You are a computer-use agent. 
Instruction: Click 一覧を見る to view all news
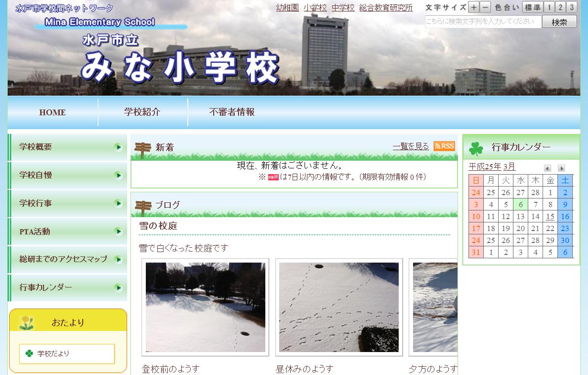click(411, 146)
